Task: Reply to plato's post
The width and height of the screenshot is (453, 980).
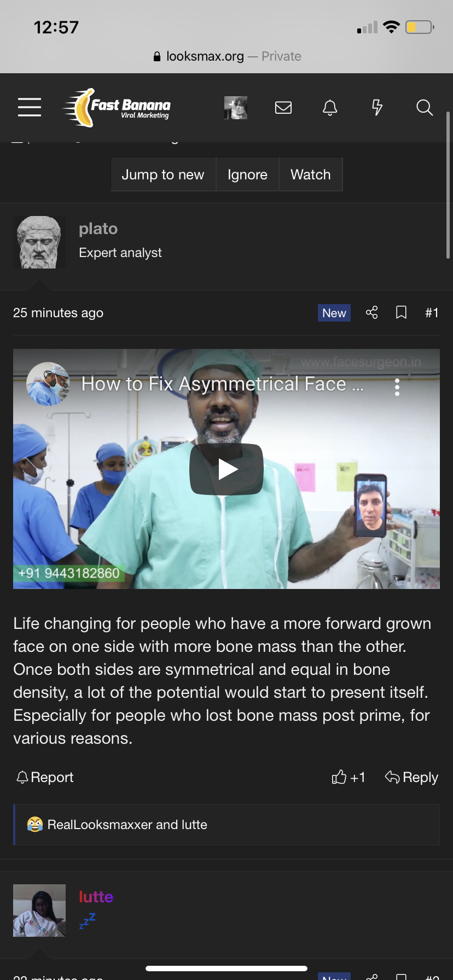Action: coord(411,777)
